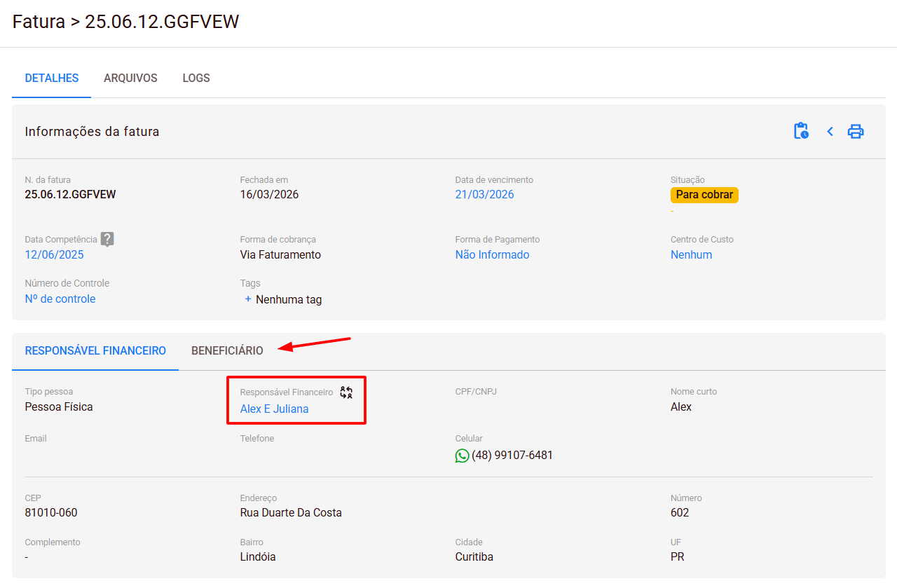Edit Data Competência 12/06/2025 link
This screenshot has height=588, width=897.
[x=54, y=254]
